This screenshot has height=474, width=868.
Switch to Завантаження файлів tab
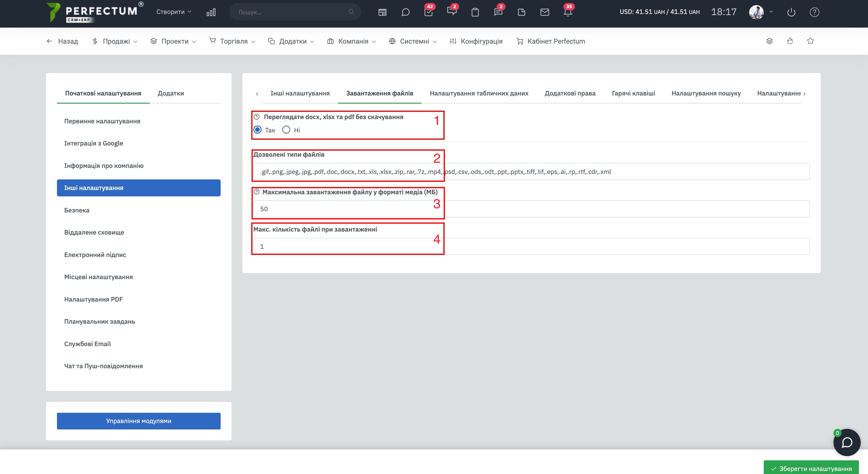point(379,93)
